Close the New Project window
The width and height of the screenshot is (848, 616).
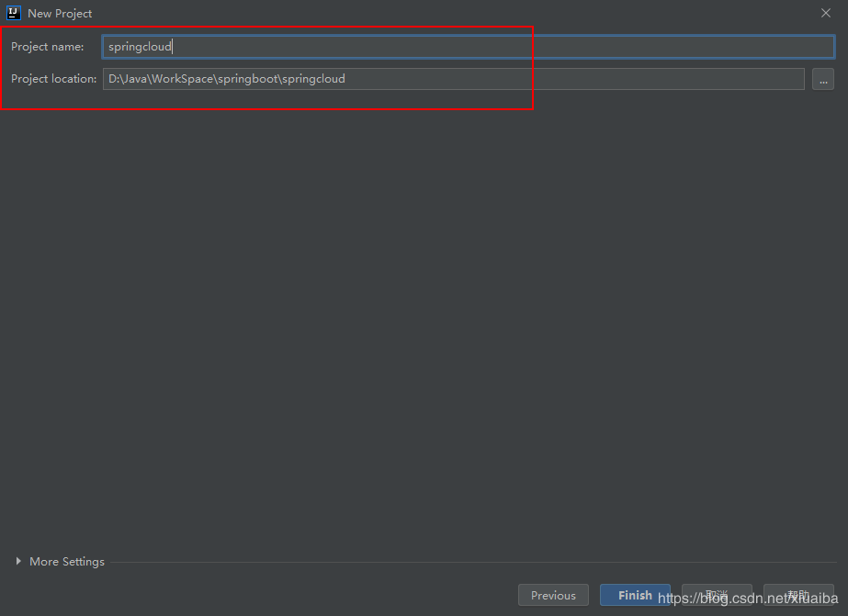click(x=825, y=13)
